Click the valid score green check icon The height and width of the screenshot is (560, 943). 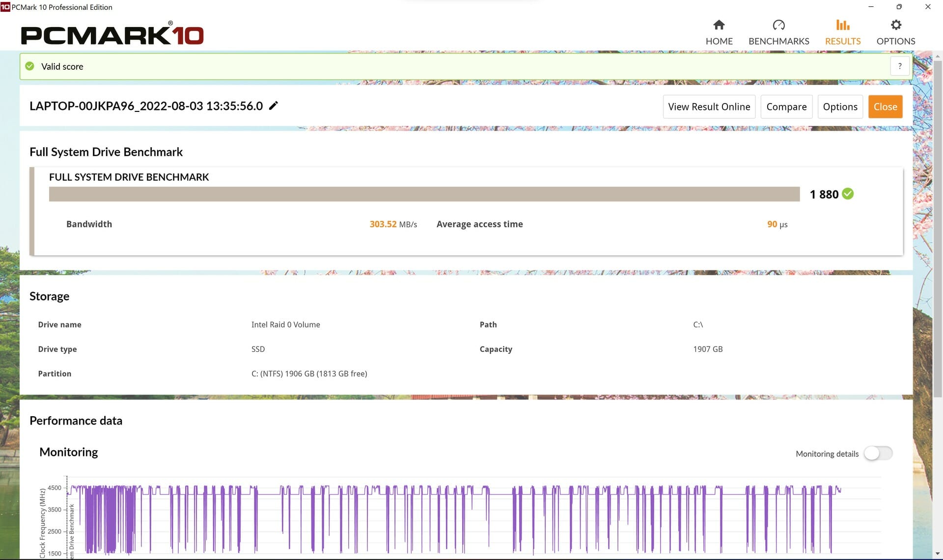pos(30,66)
